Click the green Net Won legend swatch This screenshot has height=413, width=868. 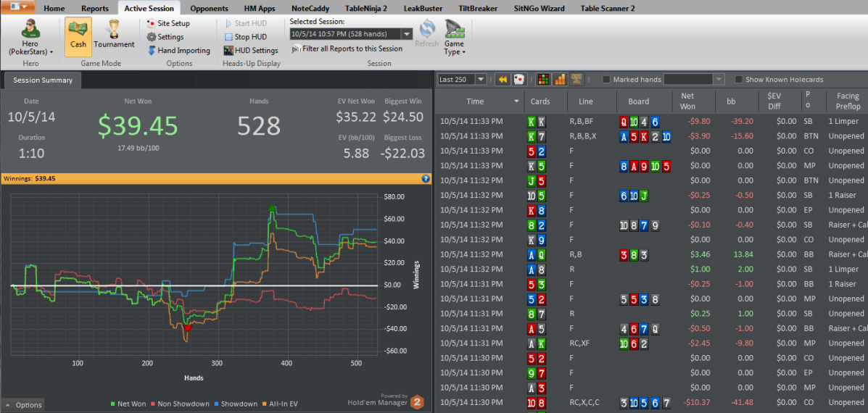(113, 404)
